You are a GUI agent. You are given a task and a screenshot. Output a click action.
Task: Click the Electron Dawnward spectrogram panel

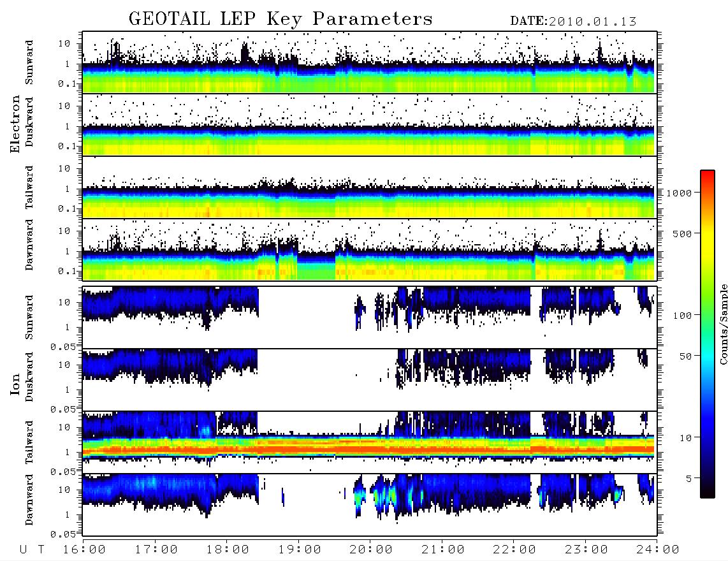pyautogui.click(x=370, y=250)
